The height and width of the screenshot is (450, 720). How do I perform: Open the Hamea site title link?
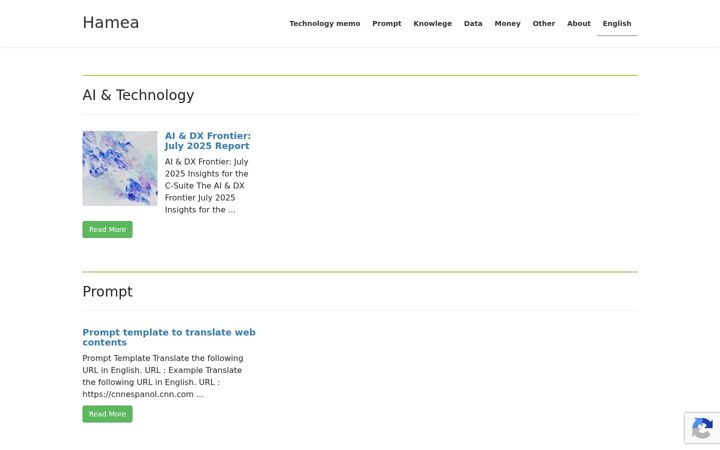[x=111, y=22]
